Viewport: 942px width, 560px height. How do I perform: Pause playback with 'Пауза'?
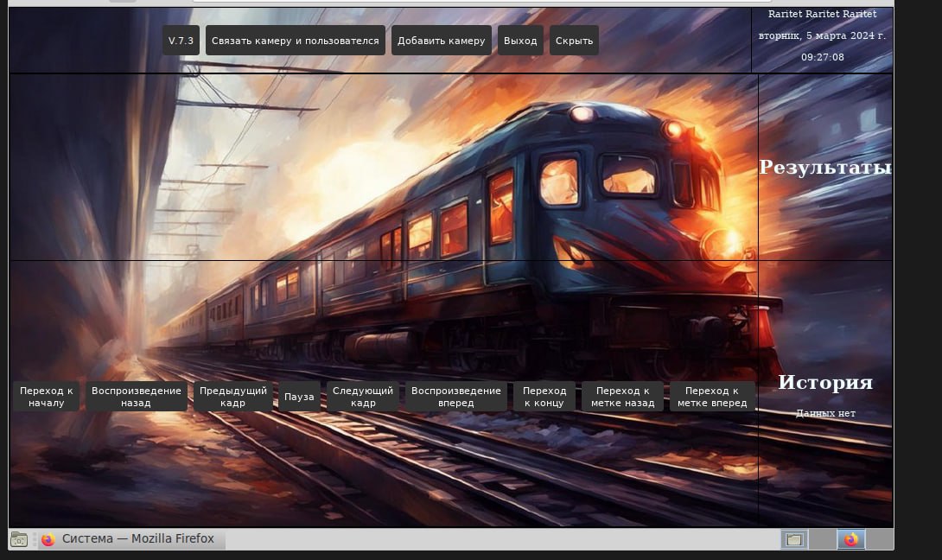(299, 397)
